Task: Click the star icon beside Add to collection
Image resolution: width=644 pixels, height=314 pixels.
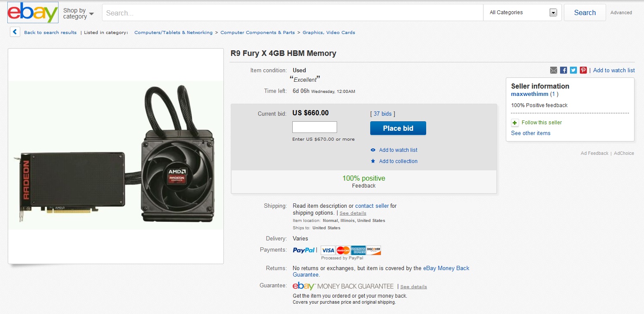Action: [x=373, y=161]
